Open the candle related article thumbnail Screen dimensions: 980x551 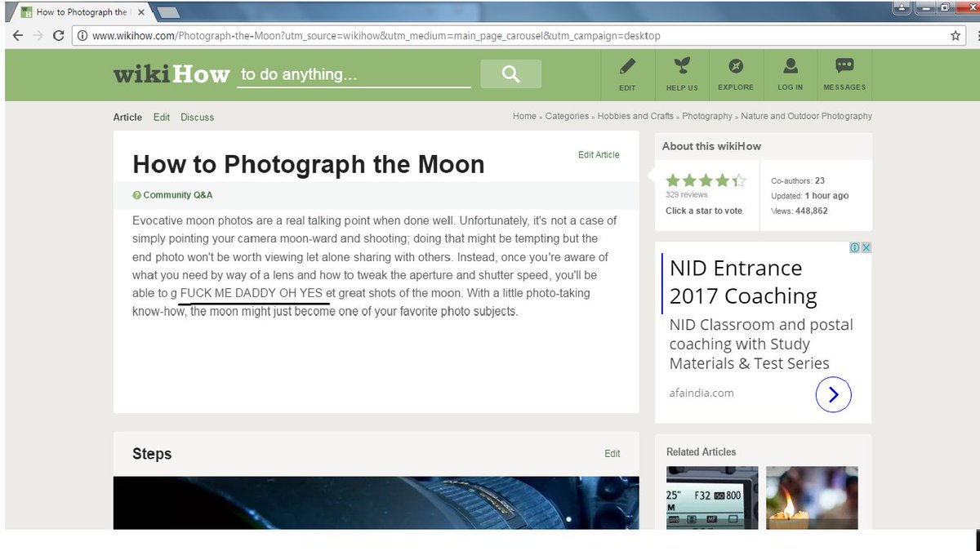point(812,498)
